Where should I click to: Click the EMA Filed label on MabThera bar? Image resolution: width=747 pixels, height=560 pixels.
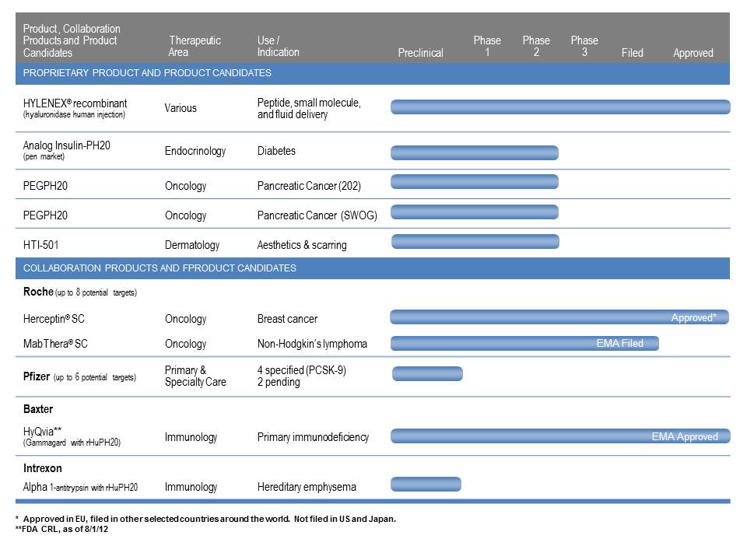(x=619, y=343)
